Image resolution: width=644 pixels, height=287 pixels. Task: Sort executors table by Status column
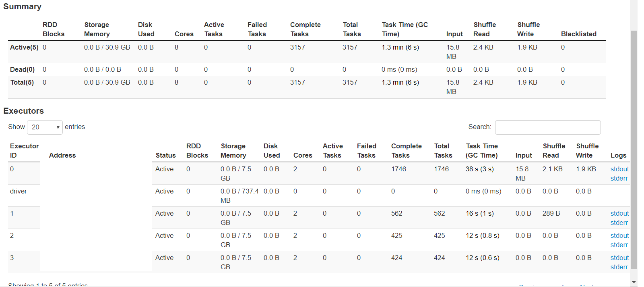165,155
